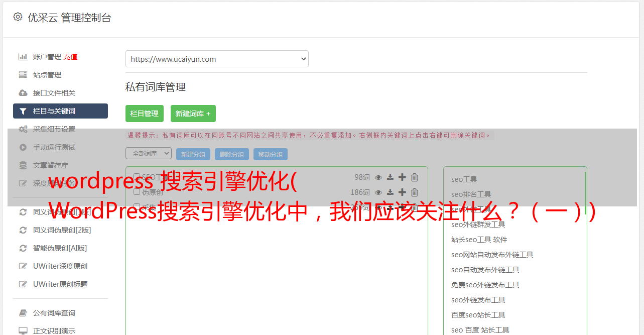The height and width of the screenshot is (335, 644).
Task: Click keyword "站长seo工具 软件"
Action: pos(479,240)
